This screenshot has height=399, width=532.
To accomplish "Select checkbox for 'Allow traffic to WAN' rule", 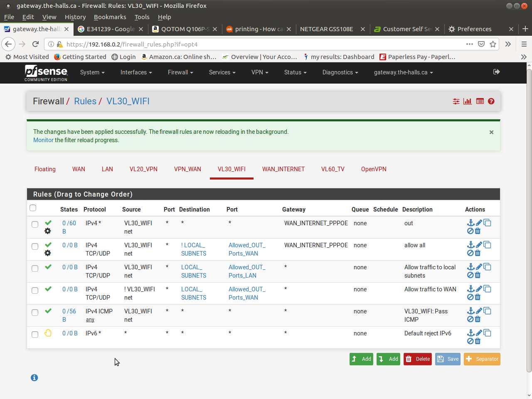I will pyautogui.click(x=35, y=291).
